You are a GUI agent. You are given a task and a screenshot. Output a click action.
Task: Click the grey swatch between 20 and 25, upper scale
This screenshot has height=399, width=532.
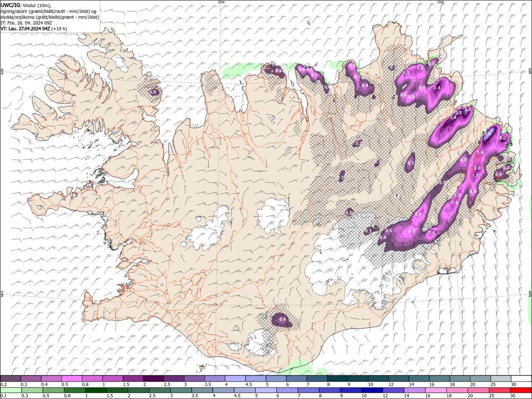pos(480,379)
